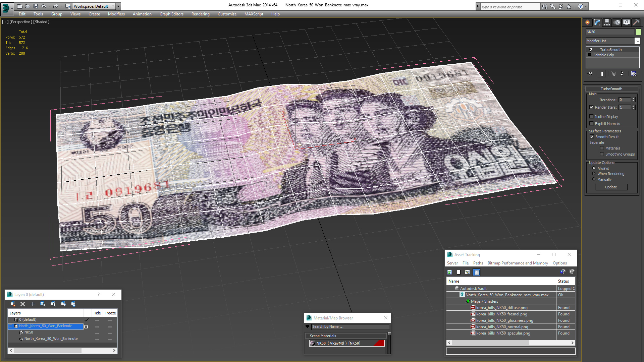Enable Separate by Materials checkbox

tap(602, 148)
